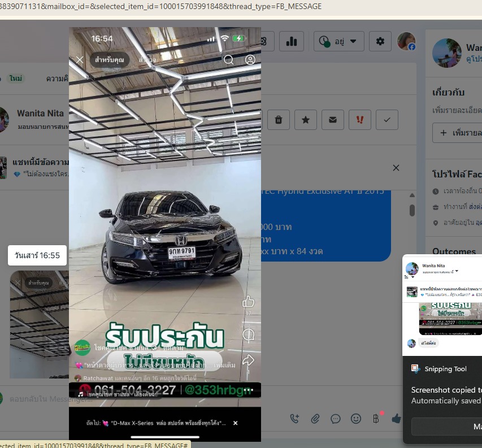
Task: Expand the 'อยู่' availability status dropdown
Action: coord(338,41)
